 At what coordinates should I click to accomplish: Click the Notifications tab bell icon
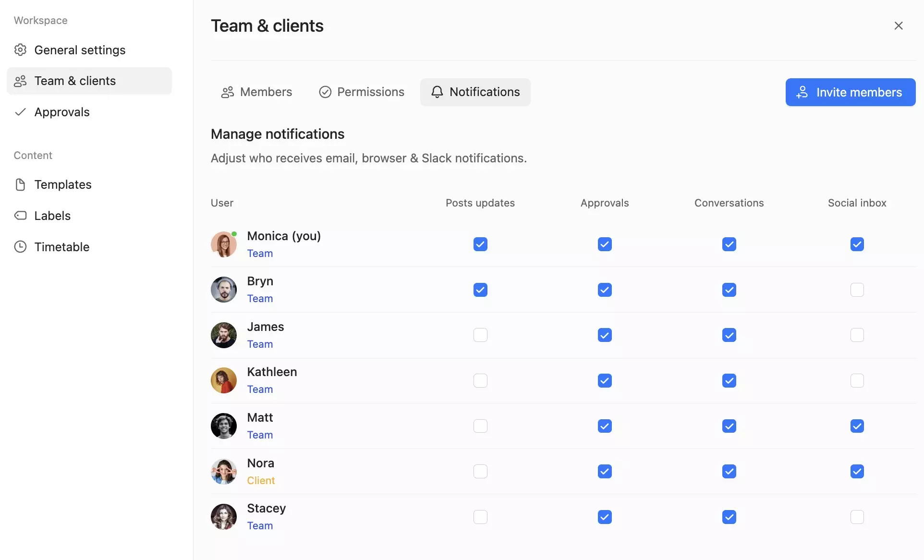[x=437, y=92]
